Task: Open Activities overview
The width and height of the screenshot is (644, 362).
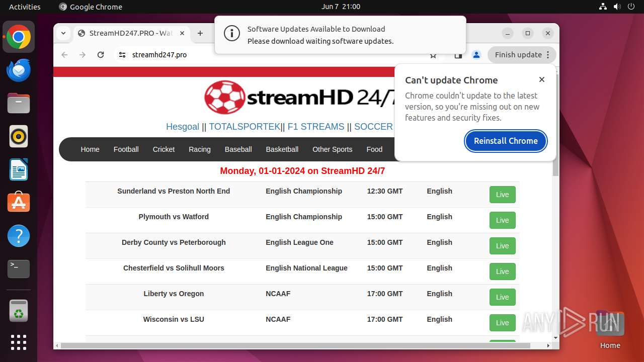Action: coord(25,7)
